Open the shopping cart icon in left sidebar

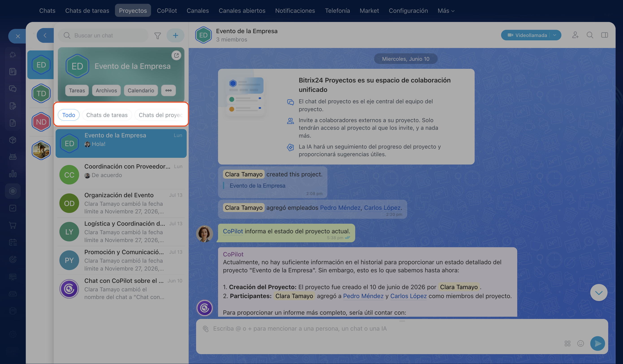(x=13, y=225)
